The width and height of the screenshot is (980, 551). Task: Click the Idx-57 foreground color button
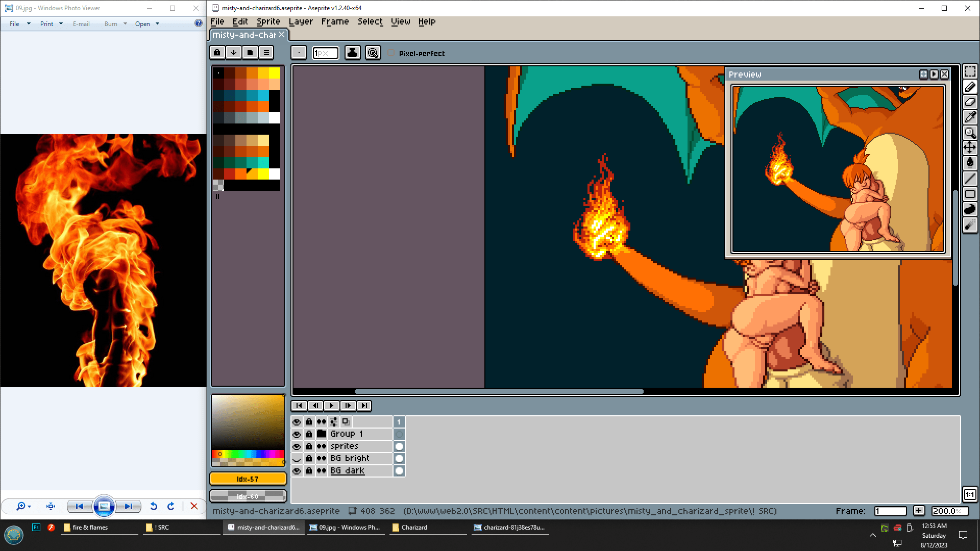[x=248, y=479]
